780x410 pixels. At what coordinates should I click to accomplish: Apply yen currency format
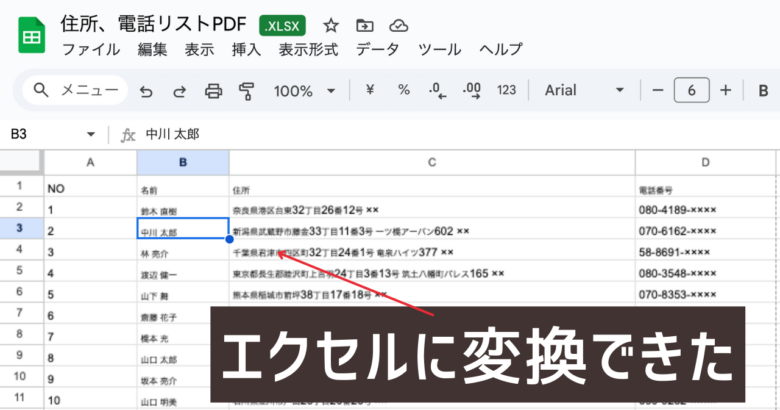click(x=370, y=90)
